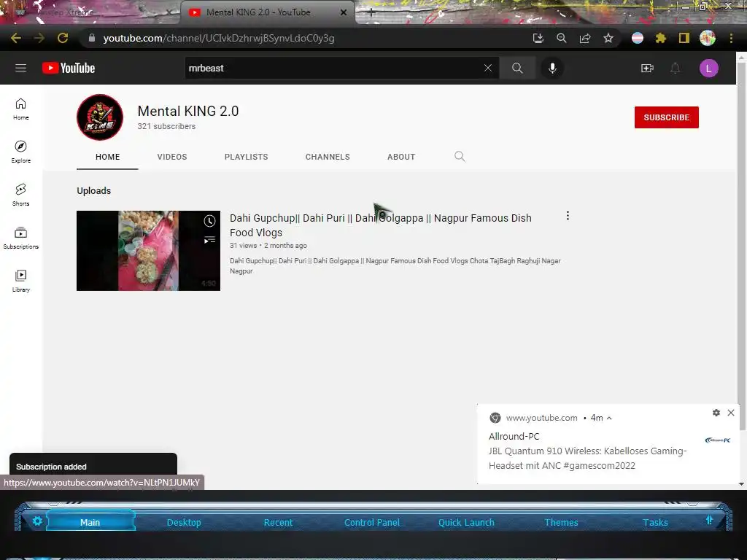Click the YouTube logo
The image size is (747, 560).
[69, 68]
